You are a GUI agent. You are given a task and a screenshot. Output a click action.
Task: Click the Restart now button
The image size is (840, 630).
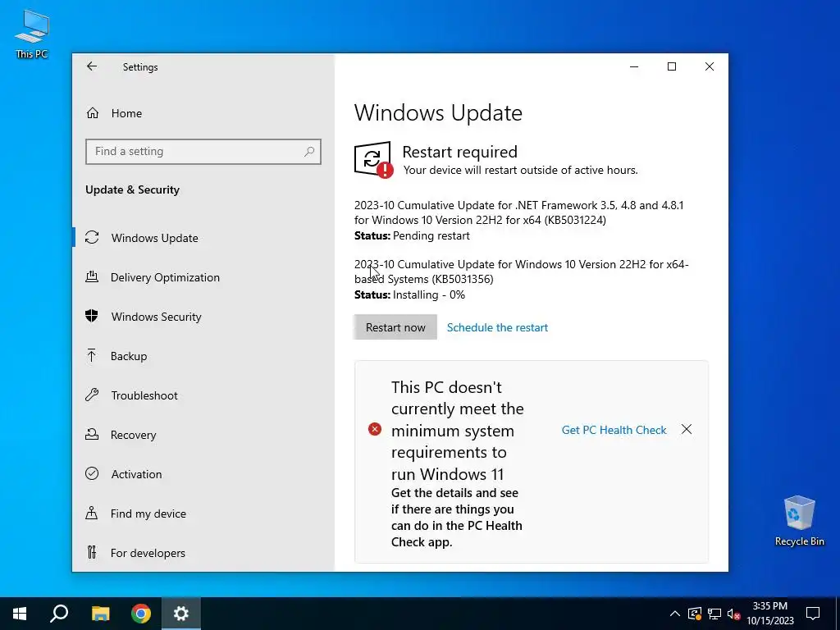[x=395, y=326]
